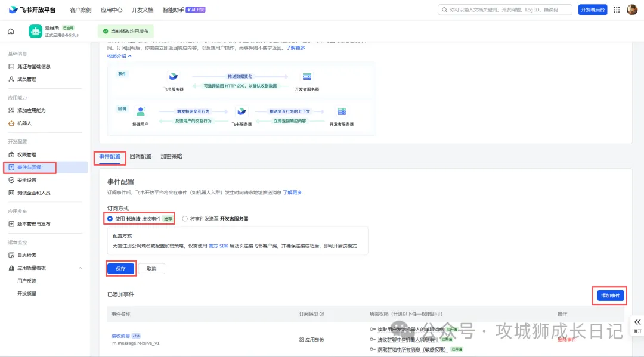Click the user avatar at top right

pos(632,10)
